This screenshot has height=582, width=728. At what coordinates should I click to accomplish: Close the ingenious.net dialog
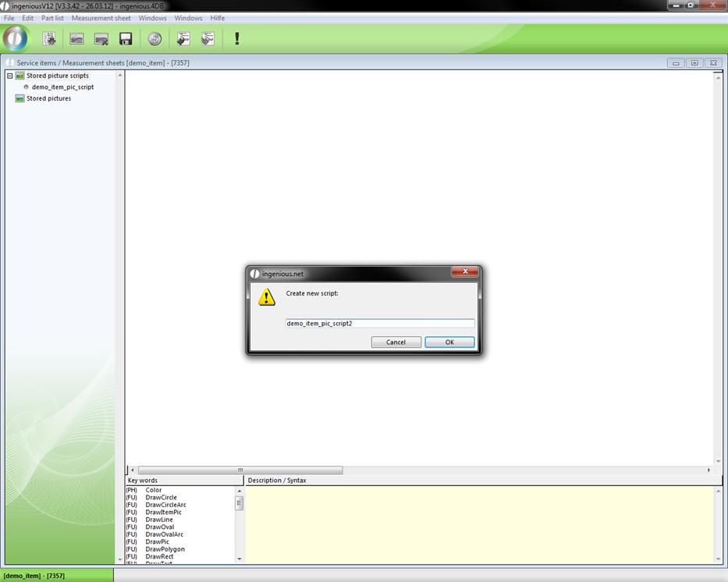click(x=465, y=271)
